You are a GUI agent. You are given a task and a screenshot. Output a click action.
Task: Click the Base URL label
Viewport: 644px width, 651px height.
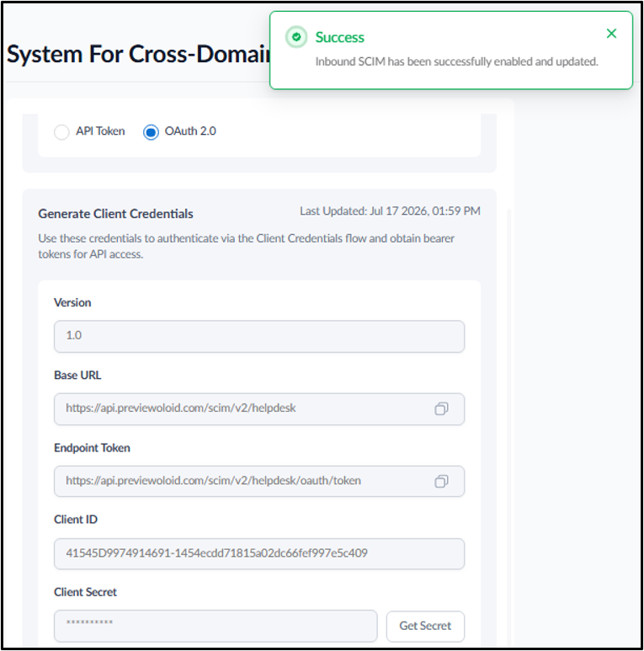77,376
